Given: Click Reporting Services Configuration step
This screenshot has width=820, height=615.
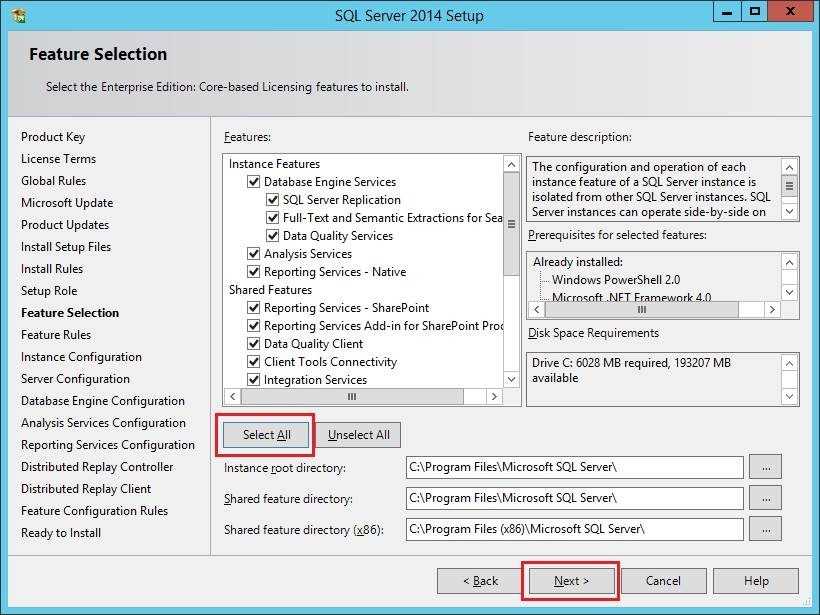Looking at the screenshot, I should coord(108,445).
